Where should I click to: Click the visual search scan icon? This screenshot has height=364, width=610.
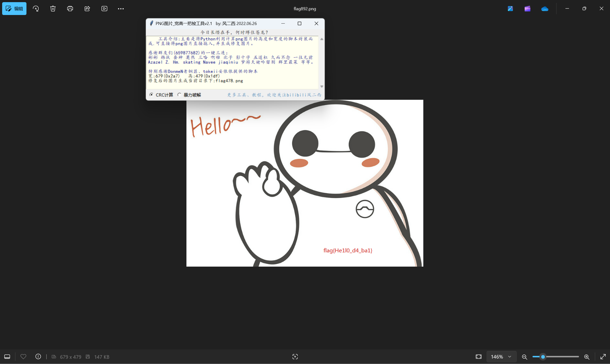point(295,357)
